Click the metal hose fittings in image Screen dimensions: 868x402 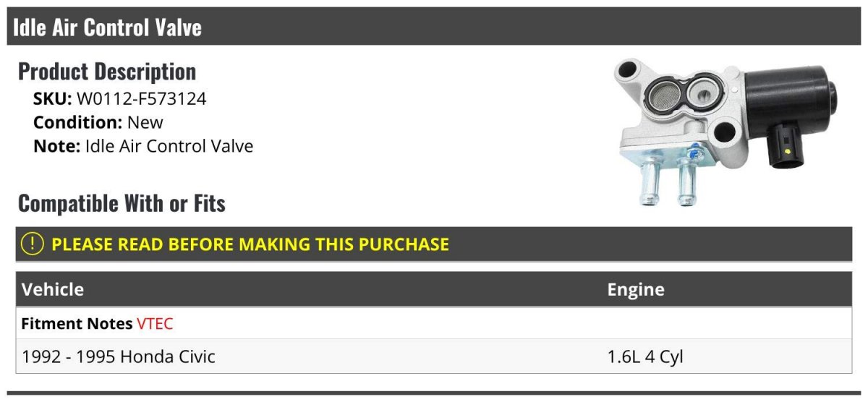[668, 181]
